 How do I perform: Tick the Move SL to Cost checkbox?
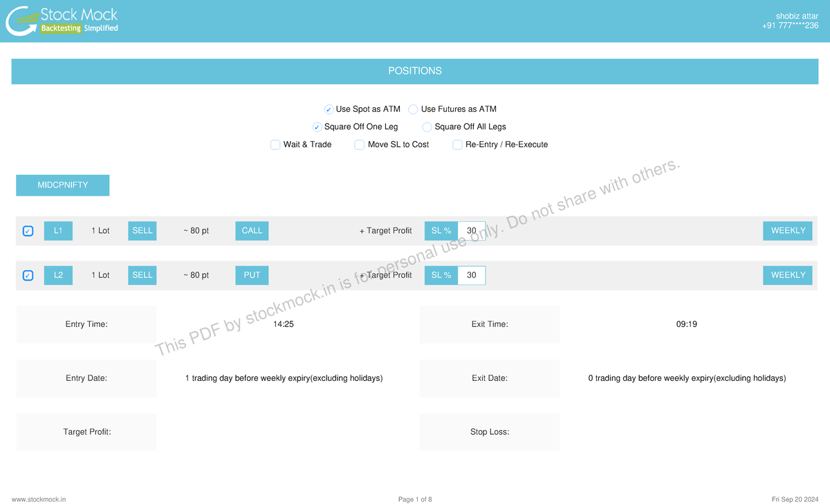(x=360, y=145)
